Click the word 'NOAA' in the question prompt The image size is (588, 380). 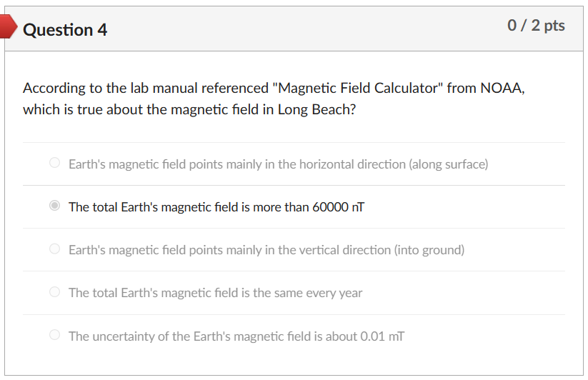click(x=501, y=88)
